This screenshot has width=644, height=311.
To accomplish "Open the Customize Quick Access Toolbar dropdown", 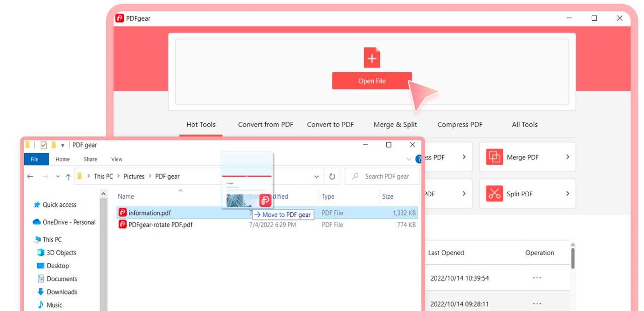I will click(63, 145).
